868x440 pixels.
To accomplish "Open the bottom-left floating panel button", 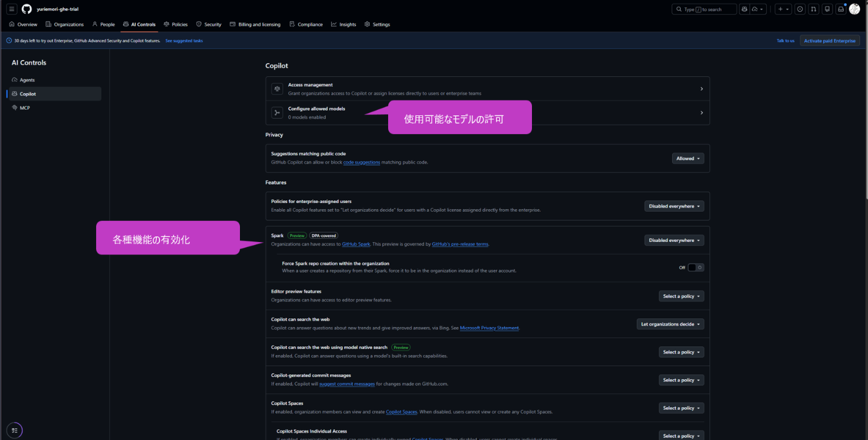I will (x=14, y=430).
